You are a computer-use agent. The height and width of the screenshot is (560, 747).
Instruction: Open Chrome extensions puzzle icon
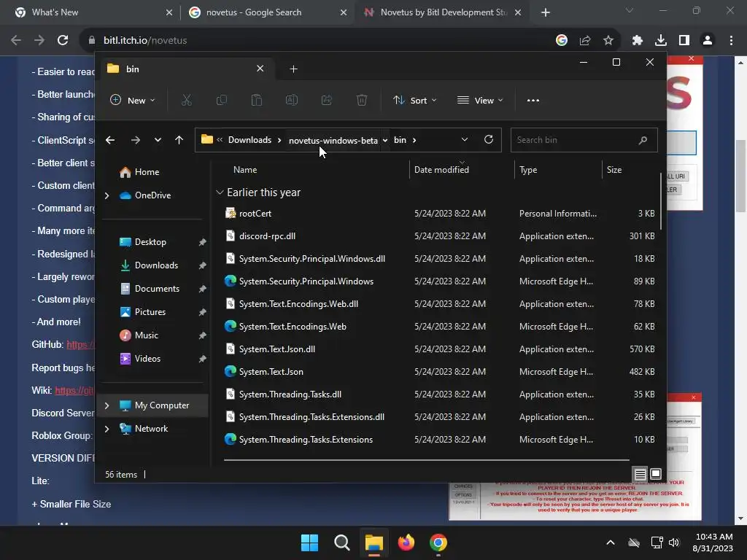point(638,41)
